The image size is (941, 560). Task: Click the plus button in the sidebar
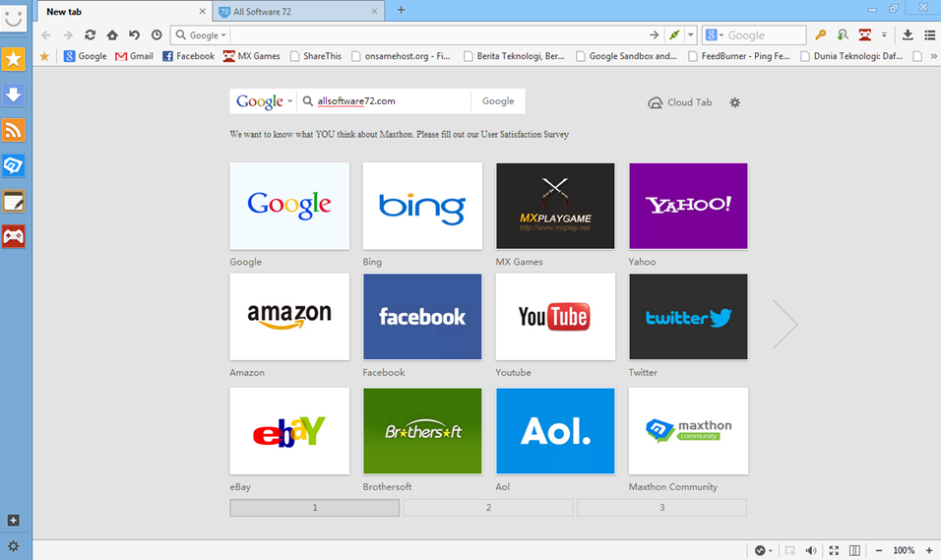pos(13,521)
